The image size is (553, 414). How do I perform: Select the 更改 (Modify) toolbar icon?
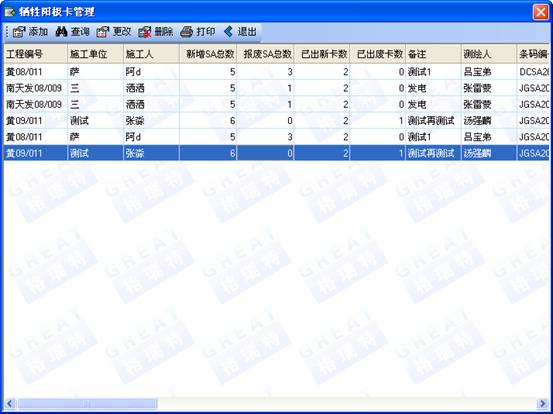pyautogui.click(x=103, y=32)
